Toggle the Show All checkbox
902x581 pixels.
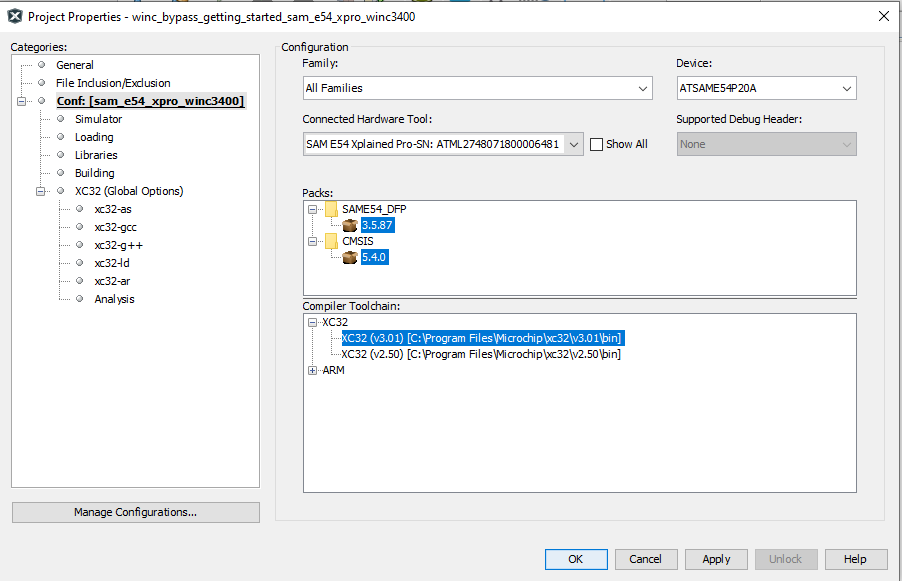pyautogui.click(x=597, y=144)
